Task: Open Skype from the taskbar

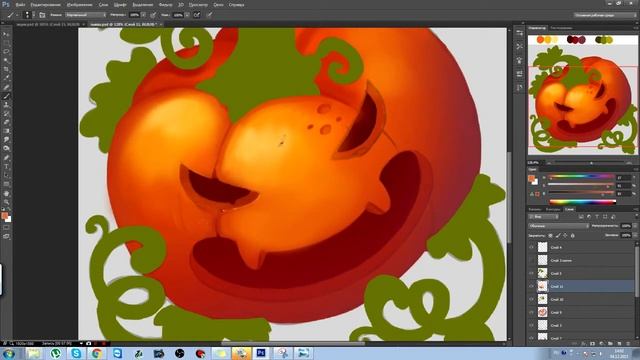Action: click(76, 353)
